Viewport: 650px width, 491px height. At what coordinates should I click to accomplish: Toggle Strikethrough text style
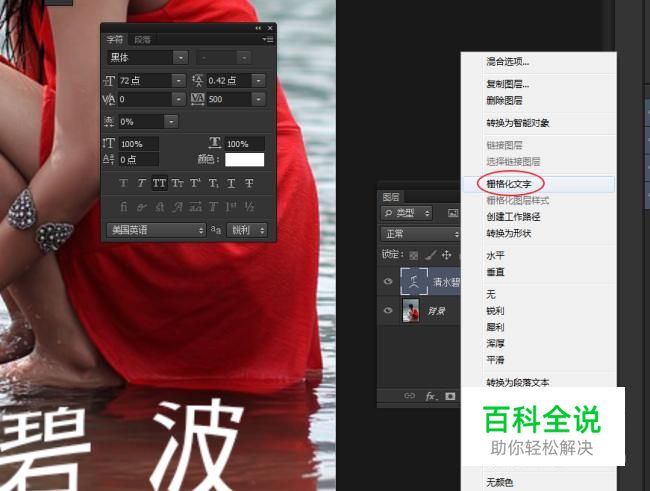pos(249,183)
